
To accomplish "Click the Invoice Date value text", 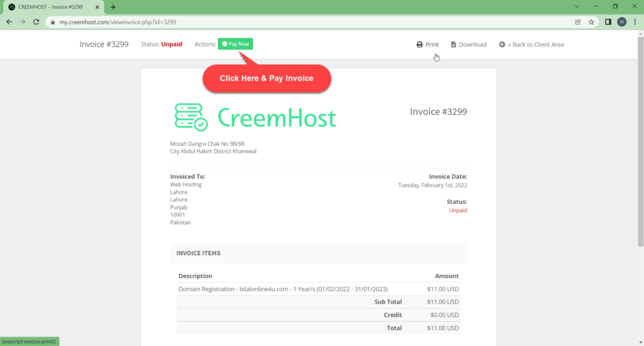I will (433, 186).
